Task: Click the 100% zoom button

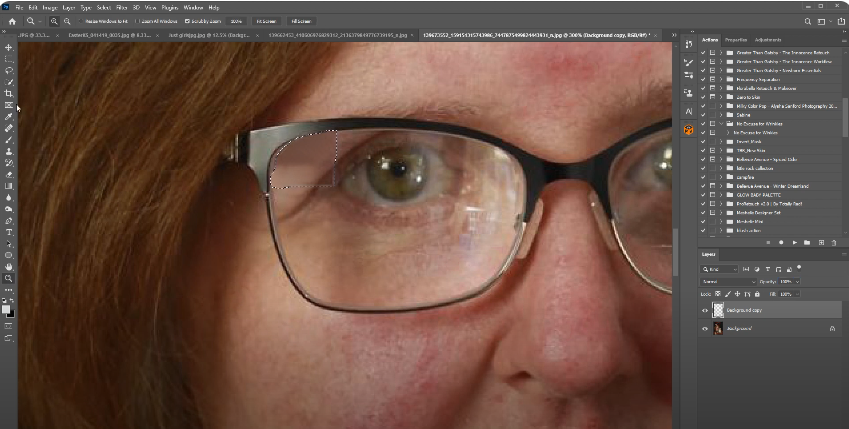Action: pyautogui.click(x=236, y=21)
